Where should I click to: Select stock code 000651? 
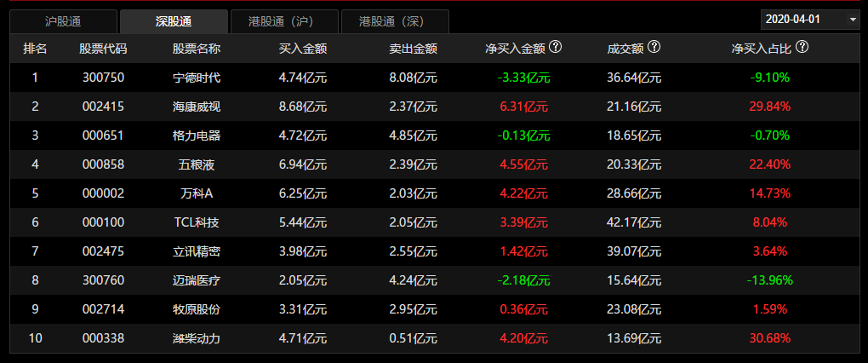point(103,135)
